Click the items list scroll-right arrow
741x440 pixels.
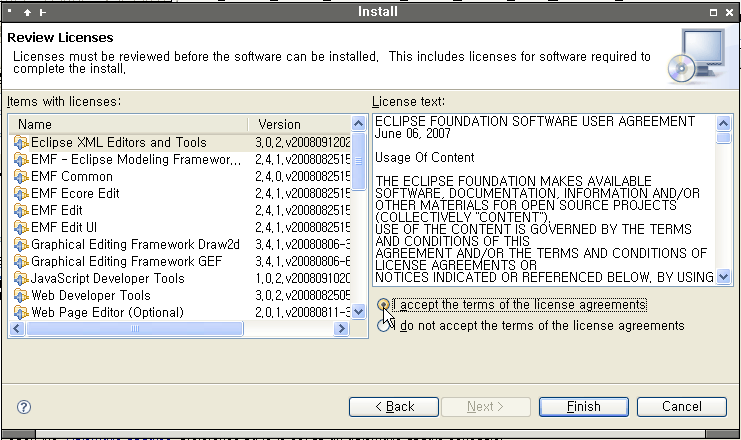341,328
